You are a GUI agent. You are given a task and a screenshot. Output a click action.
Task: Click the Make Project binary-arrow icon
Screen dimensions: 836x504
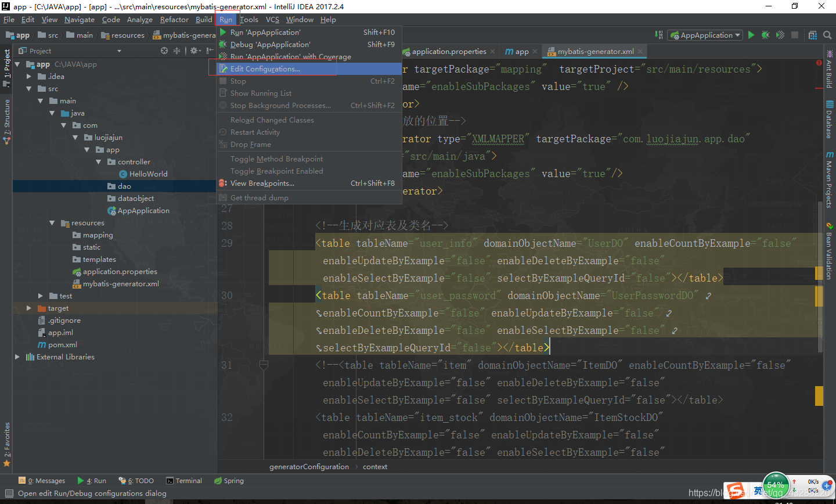659,35
